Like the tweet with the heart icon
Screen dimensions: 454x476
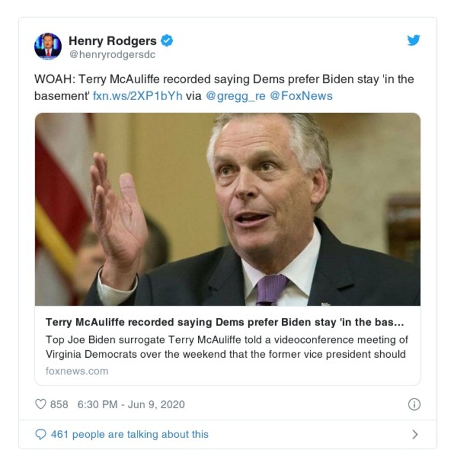(x=40, y=404)
